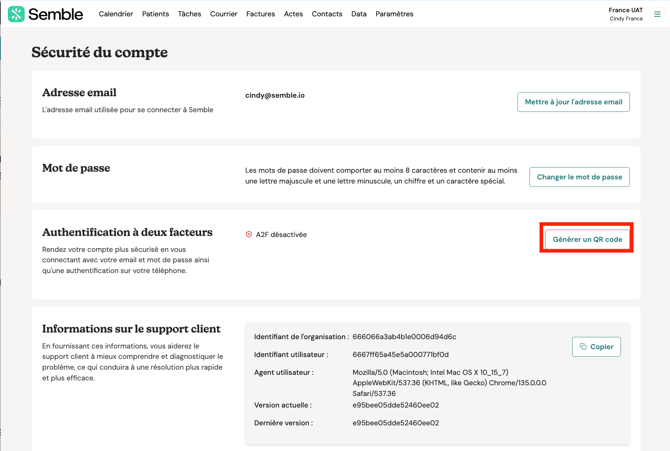Click the Authentification à deux facteurs heading
Viewport: 670px width, 451px height.
[127, 232]
